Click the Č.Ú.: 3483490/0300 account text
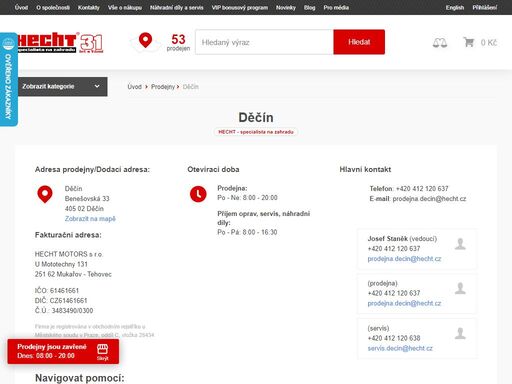This screenshot has height=384, width=512. pyautogui.click(x=64, y=311)
